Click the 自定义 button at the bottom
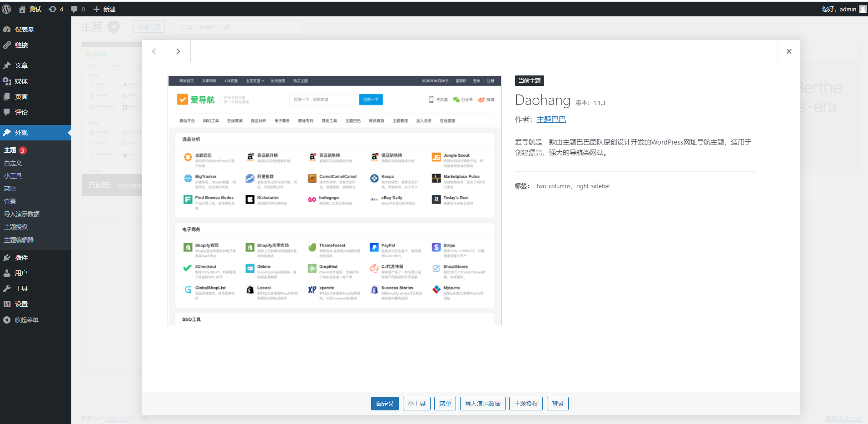 [x=385, y=404]
